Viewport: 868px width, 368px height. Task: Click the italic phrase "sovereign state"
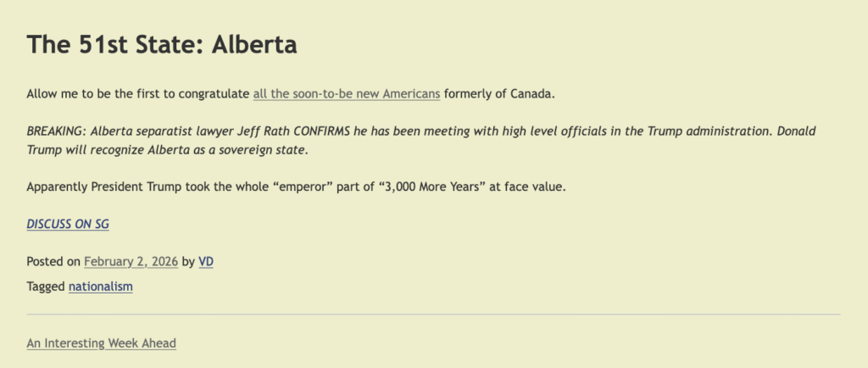[x=261, y=150]
